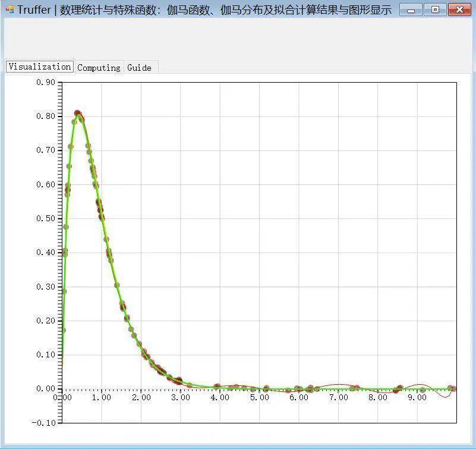This screenshot has height=449, width=476.
Task: Select the Visualization tab
Action: pyautogui.click(x=39, y=67)
